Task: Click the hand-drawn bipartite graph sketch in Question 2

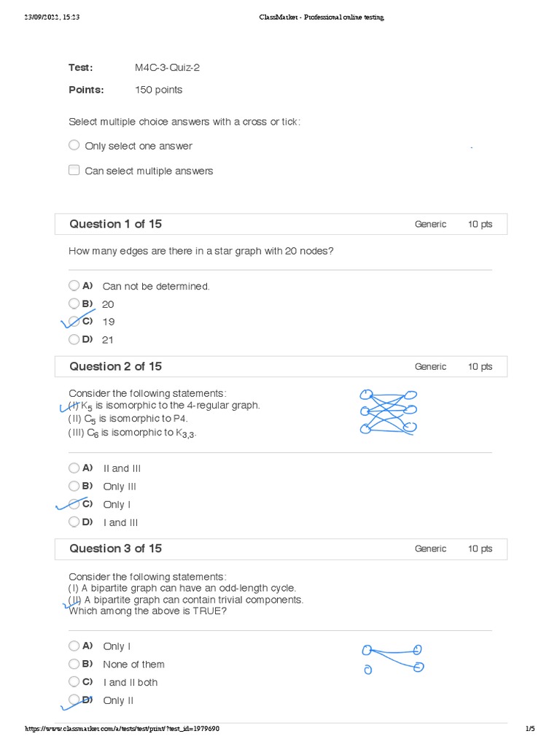Action: 388,412
